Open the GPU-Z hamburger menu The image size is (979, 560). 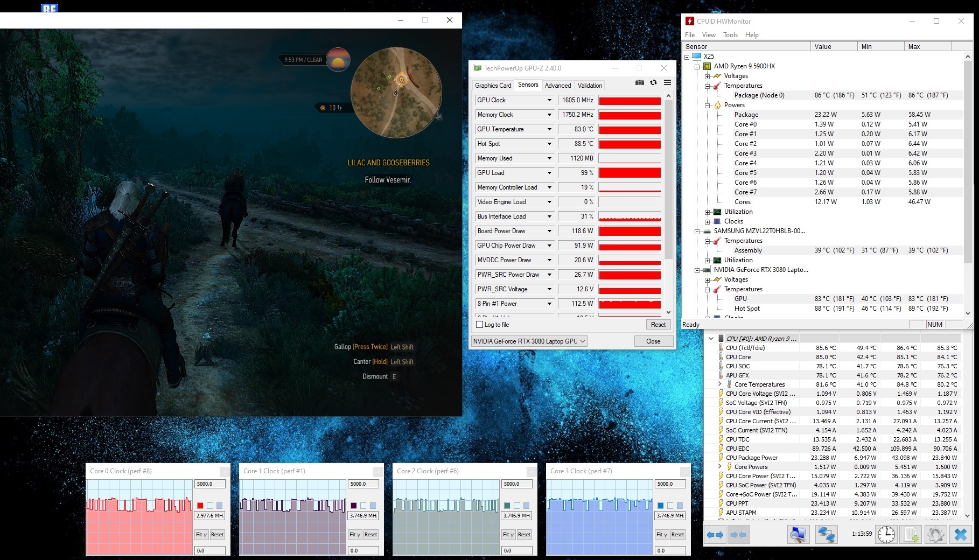667,83
